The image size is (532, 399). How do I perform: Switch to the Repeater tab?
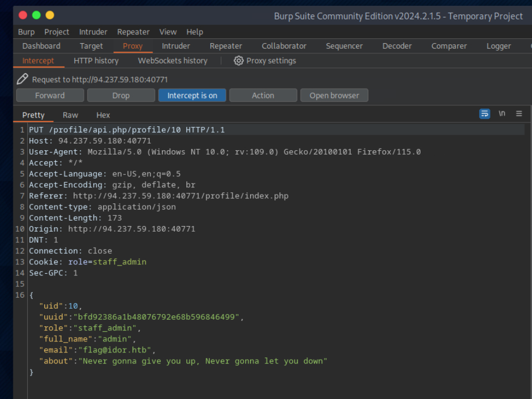point(226,46)
